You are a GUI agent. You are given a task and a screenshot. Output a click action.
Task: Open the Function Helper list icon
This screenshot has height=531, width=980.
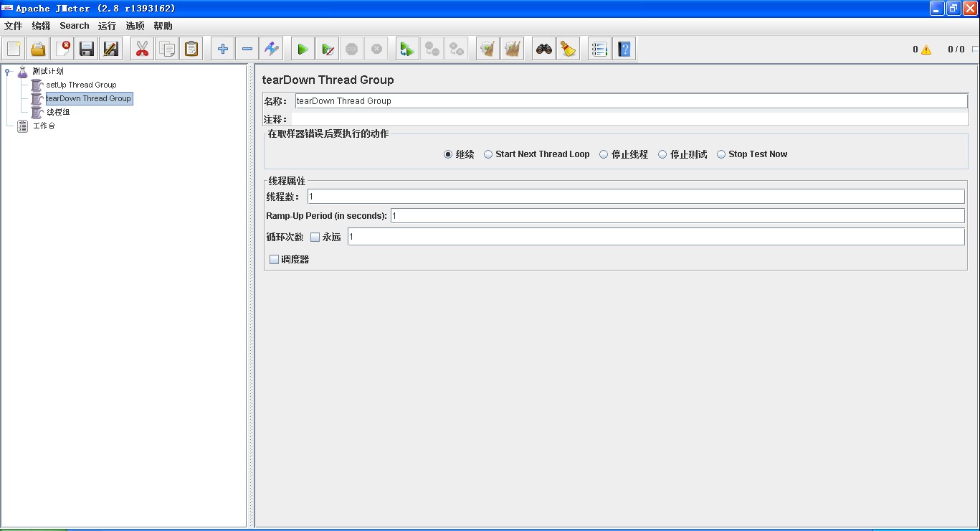[x=599, y=49]
